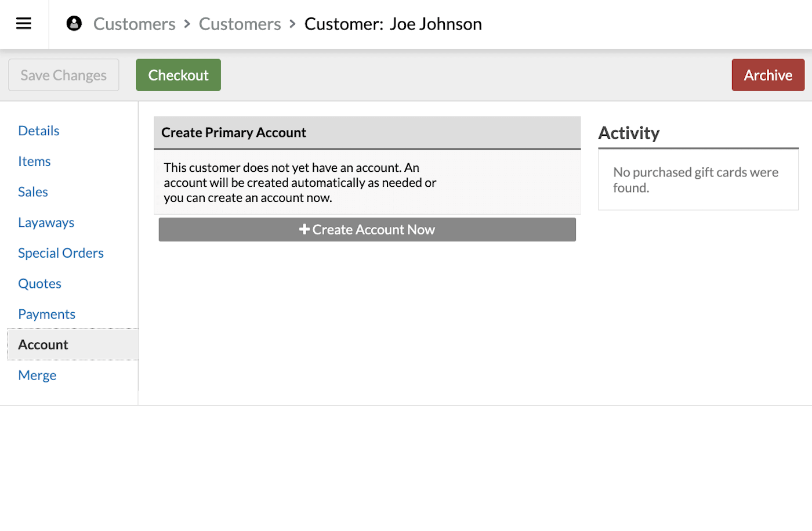
Task: Switch to the Items section
Action: pyautogui.click(x=34, y=161)
